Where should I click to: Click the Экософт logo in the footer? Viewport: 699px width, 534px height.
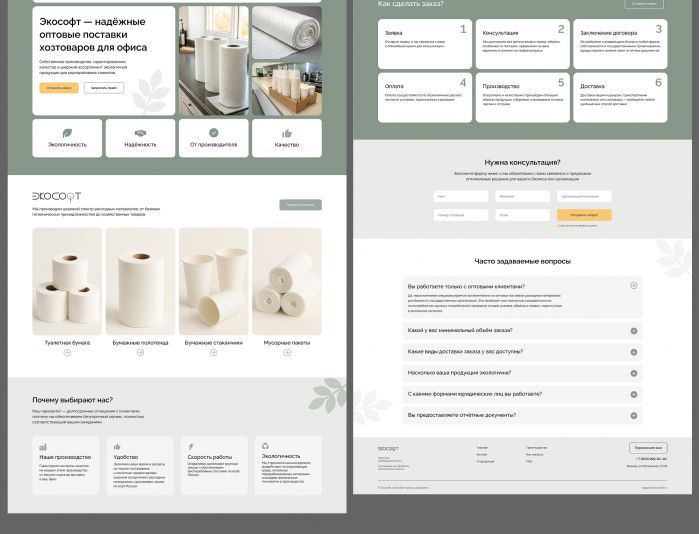(x=388, y=448)
